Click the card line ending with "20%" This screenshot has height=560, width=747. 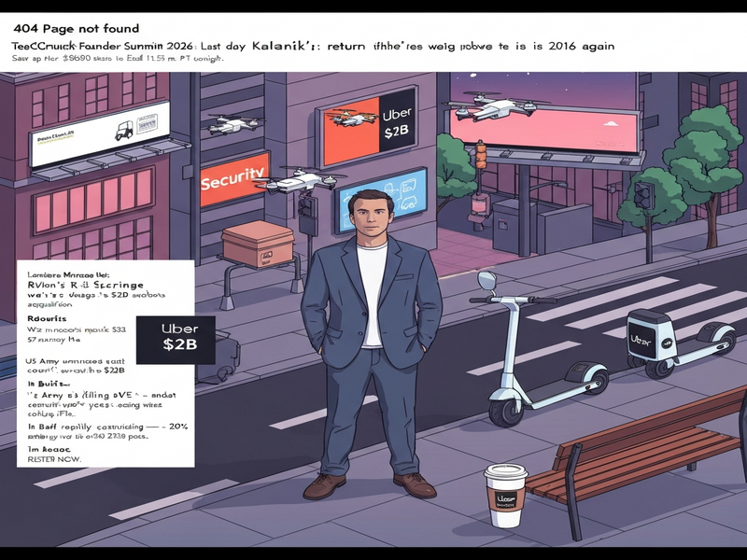tap(107, 427)
